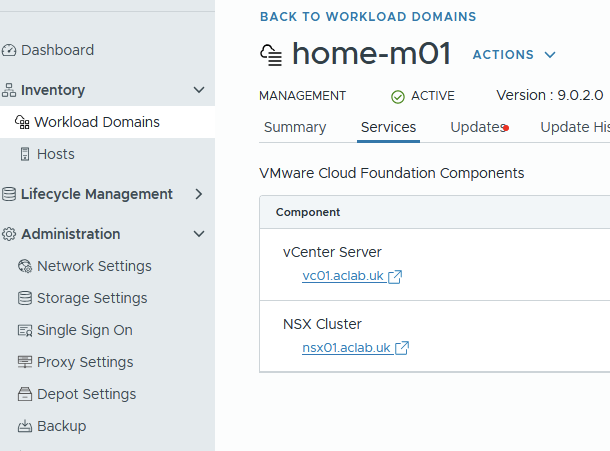Switch to the Summary tab

[x=295, y=127]
